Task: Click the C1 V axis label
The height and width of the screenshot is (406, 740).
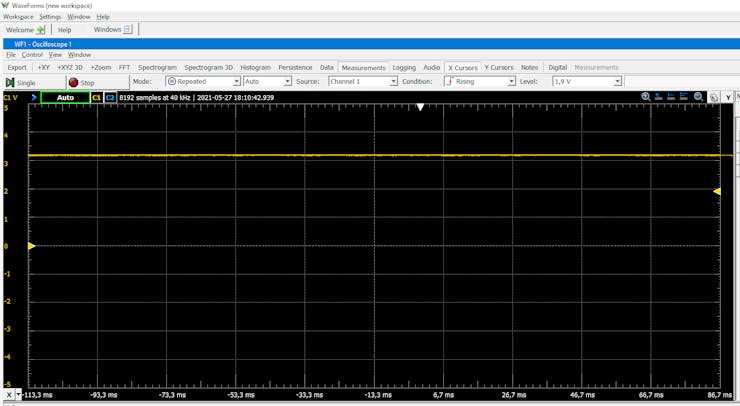Action: click(10, 98)
